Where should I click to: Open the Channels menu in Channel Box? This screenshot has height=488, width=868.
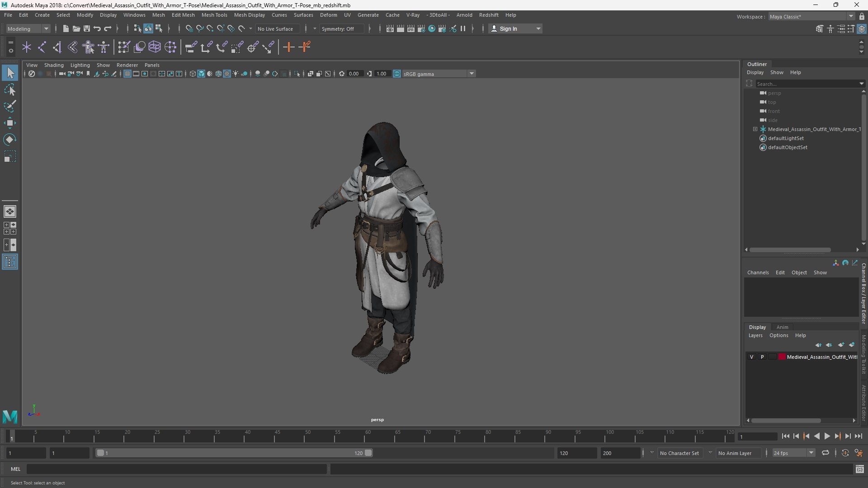pyautogui.click(x=758, y=272)
